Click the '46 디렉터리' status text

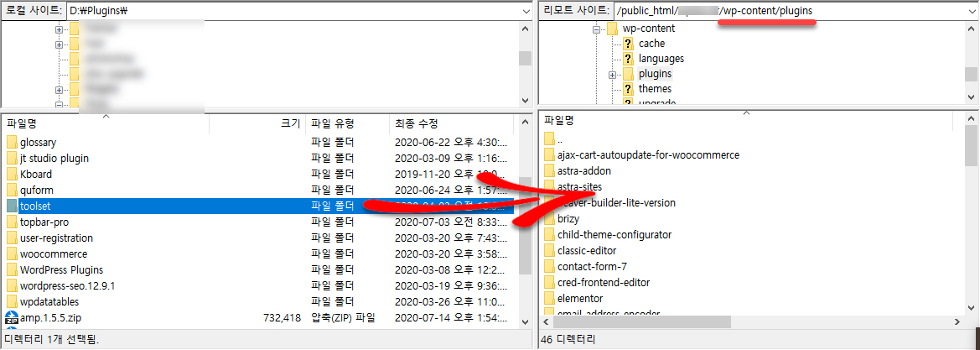coord(569,340)
